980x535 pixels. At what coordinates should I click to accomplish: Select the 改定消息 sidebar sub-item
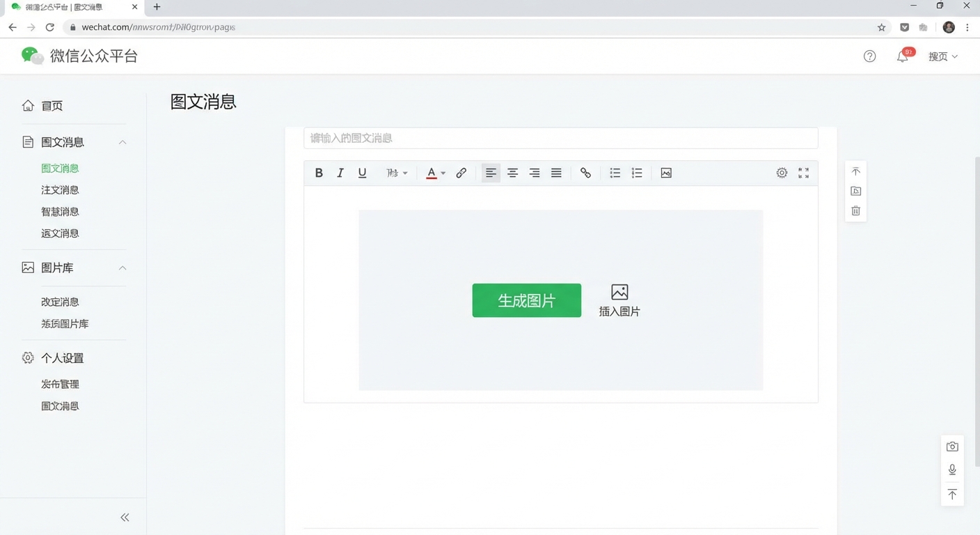(60, 302)
